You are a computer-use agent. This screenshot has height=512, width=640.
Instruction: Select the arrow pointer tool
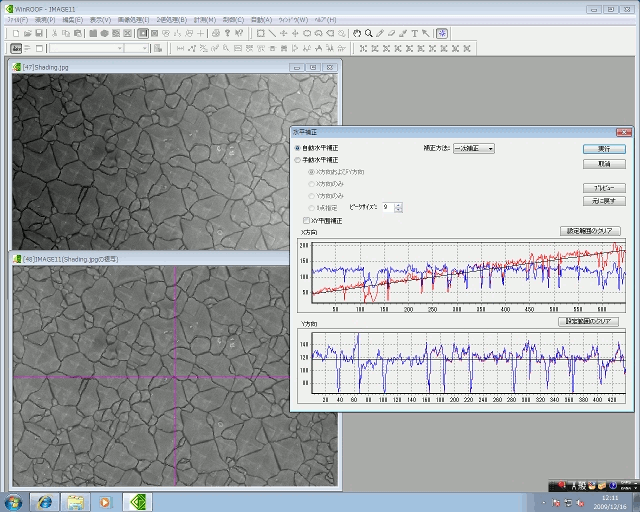coord(426,33)
